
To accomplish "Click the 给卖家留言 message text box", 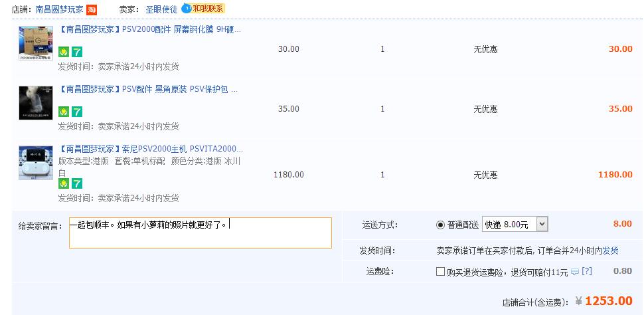I will [x=200, y=233].
